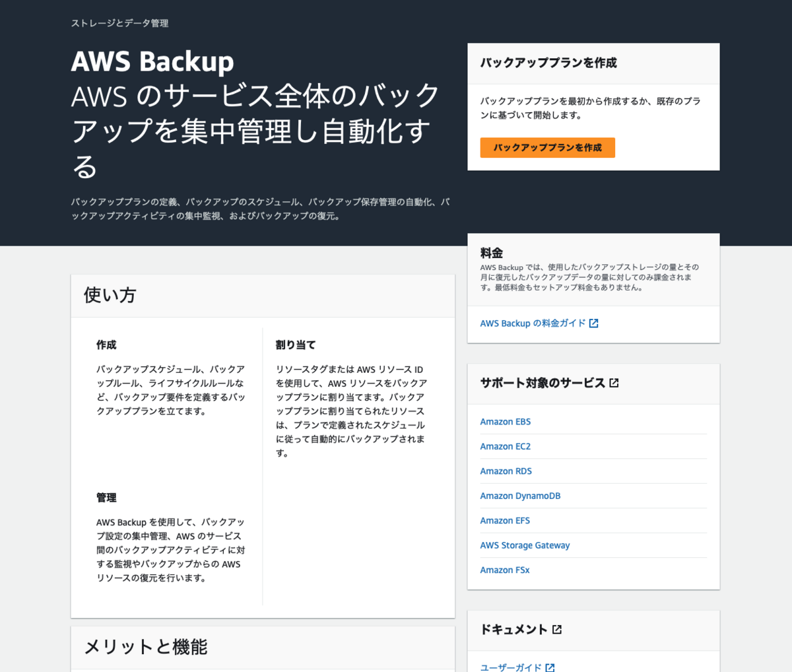This screenshot has width=792, height=672.
Task: Click the external link icon beside ドキュメント heading
Action: (558, 629)
